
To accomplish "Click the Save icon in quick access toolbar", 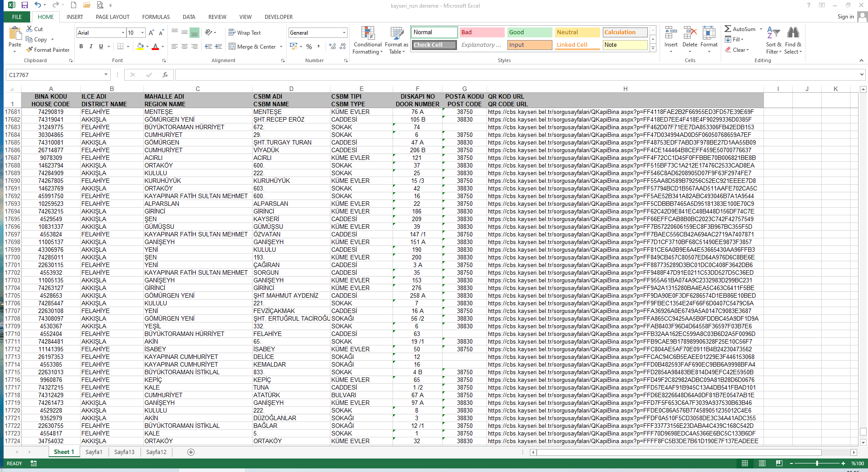I will click(25, 5).
